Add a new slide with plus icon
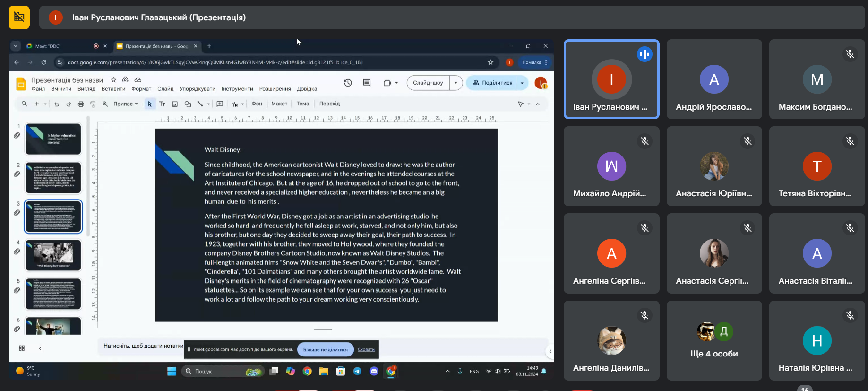The image size is (868, 391). [37, 104]
